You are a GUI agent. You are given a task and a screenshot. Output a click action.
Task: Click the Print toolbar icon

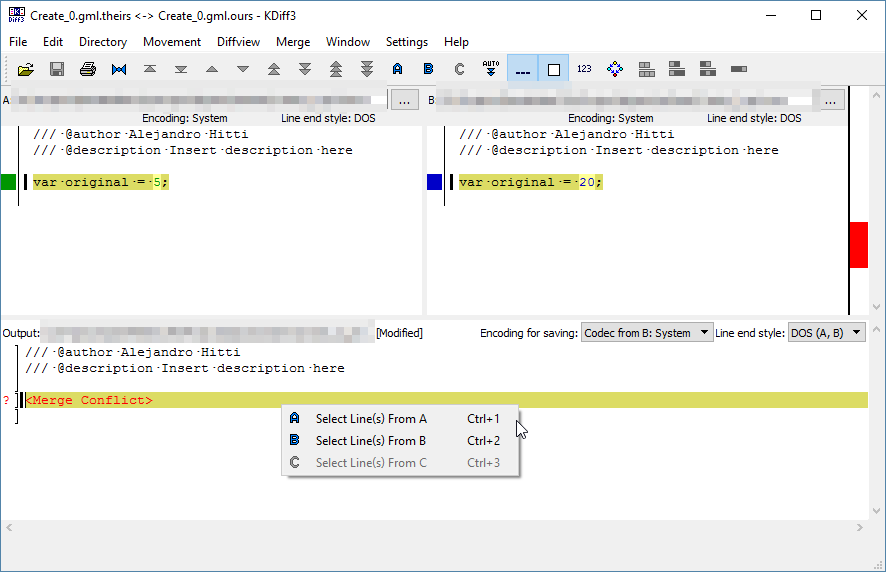point(88,69)
